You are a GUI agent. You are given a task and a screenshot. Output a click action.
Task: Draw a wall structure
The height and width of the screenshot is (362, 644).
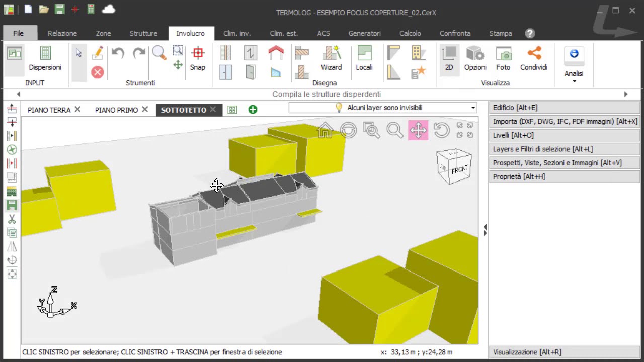pos(226,53)
